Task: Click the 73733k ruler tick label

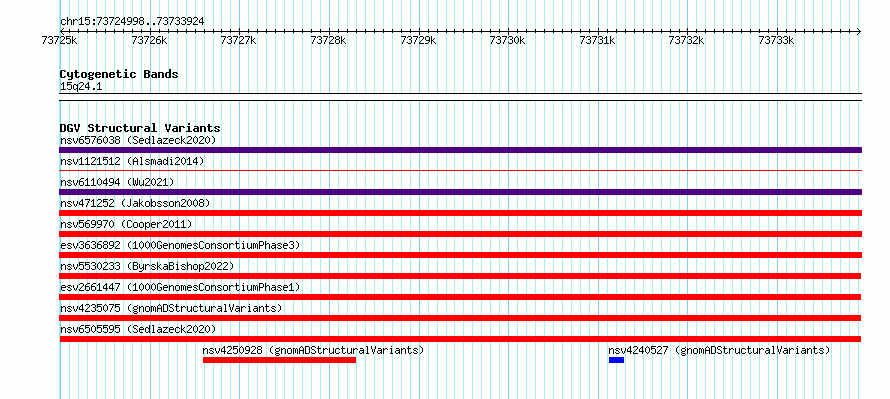Action: 776,40
